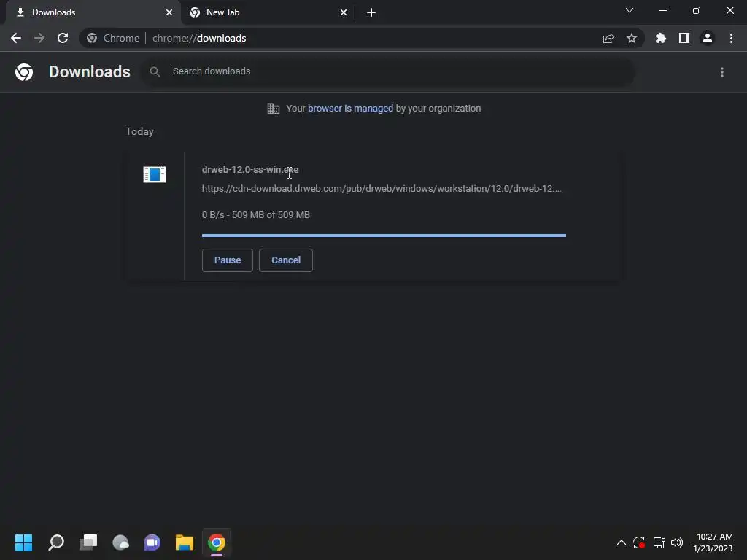Focus the Search downloads field
The width and height of the screenshot is (747, 560).
[388, 72]
